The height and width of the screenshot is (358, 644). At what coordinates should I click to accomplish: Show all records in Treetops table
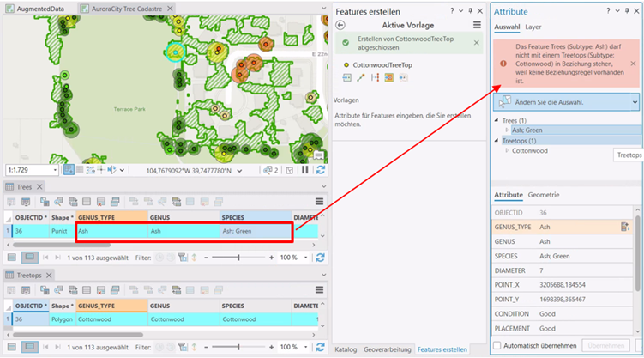(x=11, y=347)
